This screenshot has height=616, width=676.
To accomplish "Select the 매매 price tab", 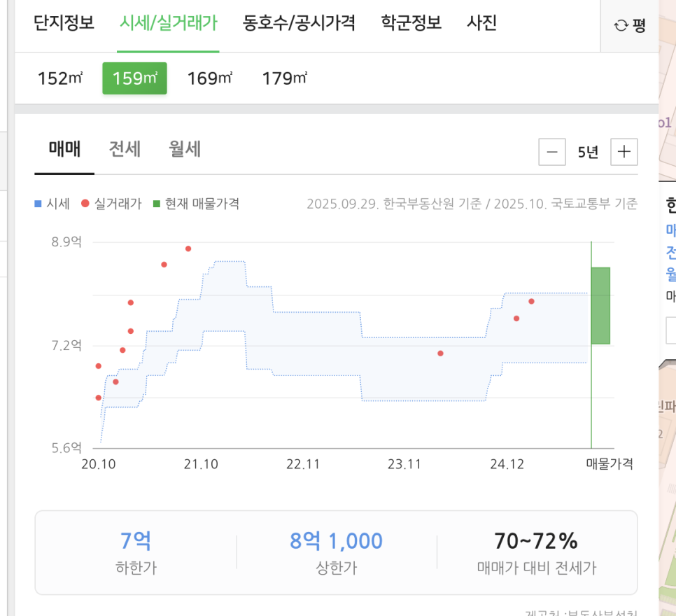I will (x=64, y=149).
